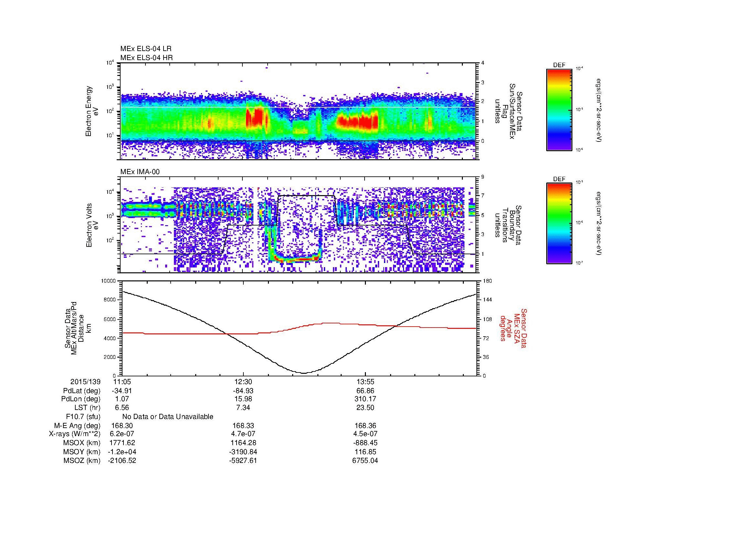Click the top color bar's ergs/(cm**2-sr-sec-eV) unit label

[600, 110]
